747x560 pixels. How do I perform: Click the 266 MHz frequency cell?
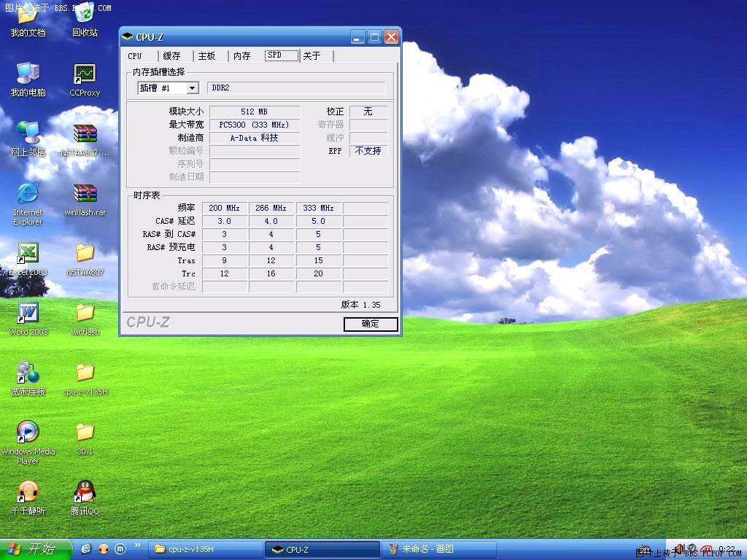click(x=271, y=208)
